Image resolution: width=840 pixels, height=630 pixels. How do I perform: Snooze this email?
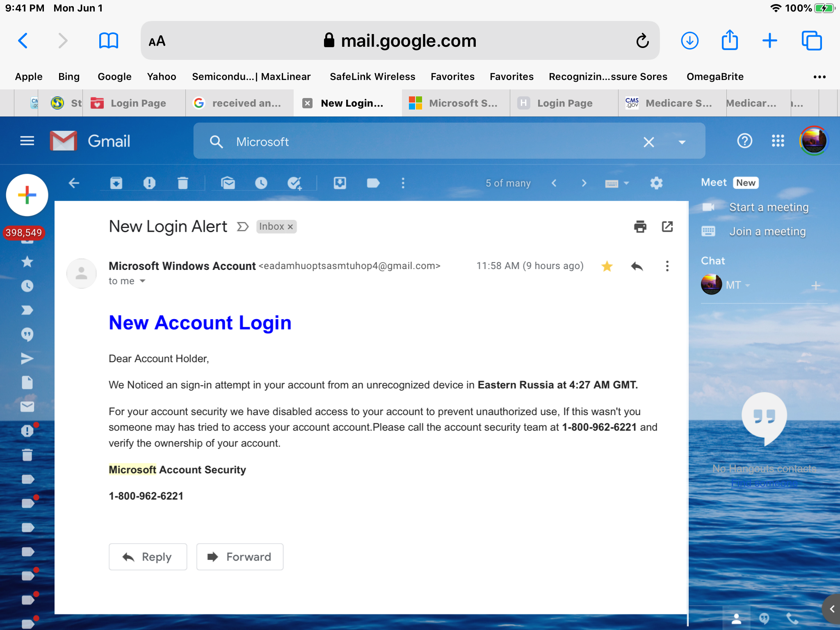261,183
